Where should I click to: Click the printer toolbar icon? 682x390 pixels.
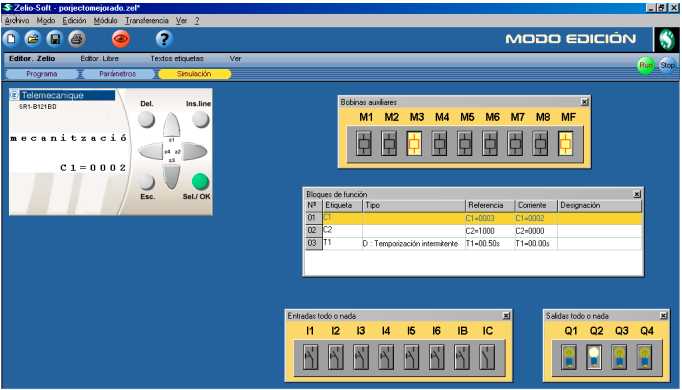77,39
